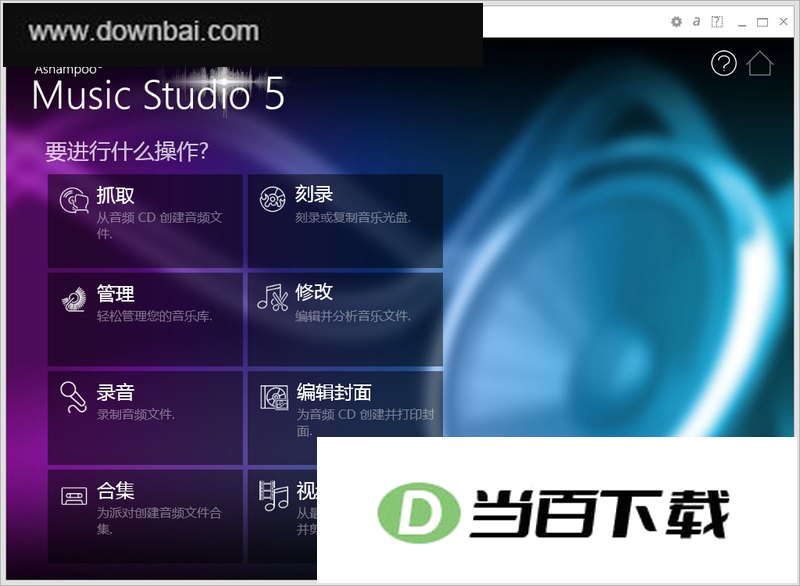800x586 pixels.
Task: Click the 轻松管理您的音乐库 description
Action: coord(154,316)
